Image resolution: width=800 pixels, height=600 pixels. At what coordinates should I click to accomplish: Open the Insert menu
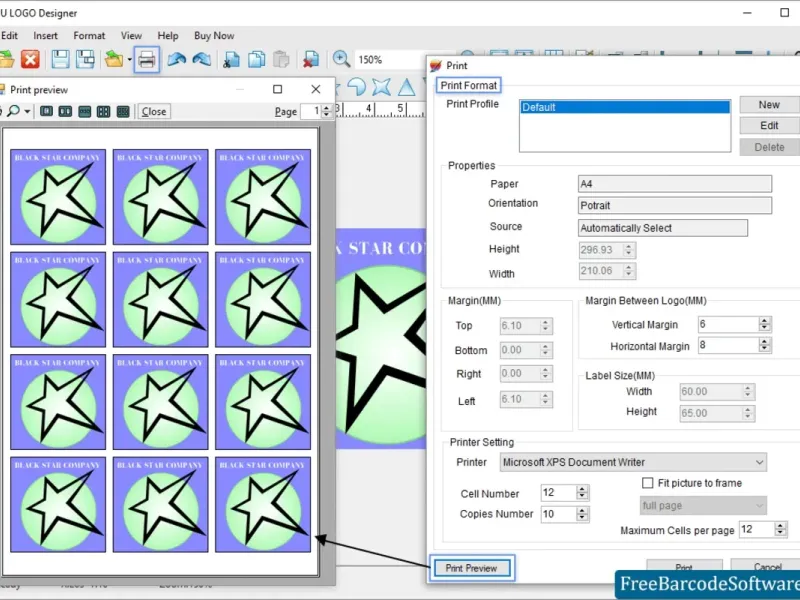[45, 36]
